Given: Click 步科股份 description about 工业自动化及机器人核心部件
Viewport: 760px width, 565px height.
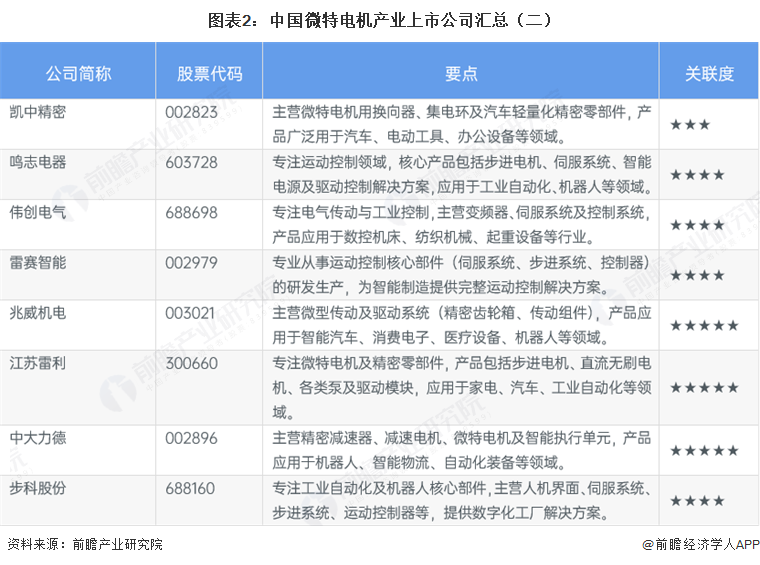Looking at the screenshot, I should click(x=461, y=501).
